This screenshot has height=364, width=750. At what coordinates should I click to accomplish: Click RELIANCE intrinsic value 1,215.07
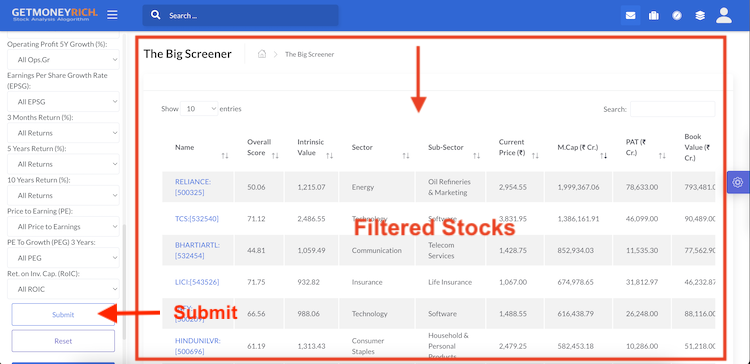(x=311, y=187)
